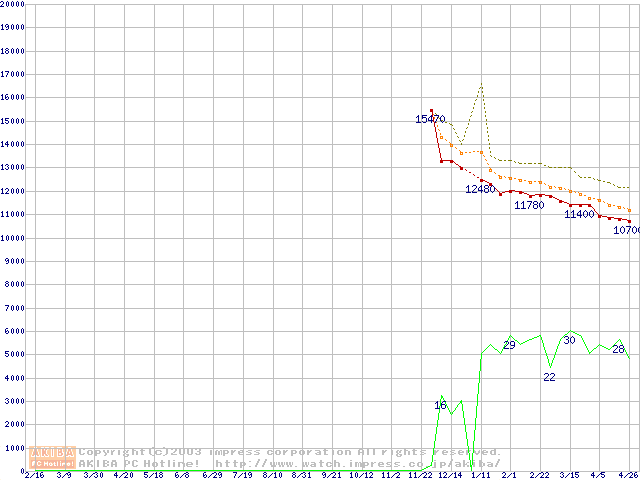Image resolution: width=640 pixels, height=480 pixels.
Task: Click the 1/11 date on x-axis
Action: point(480,475)
